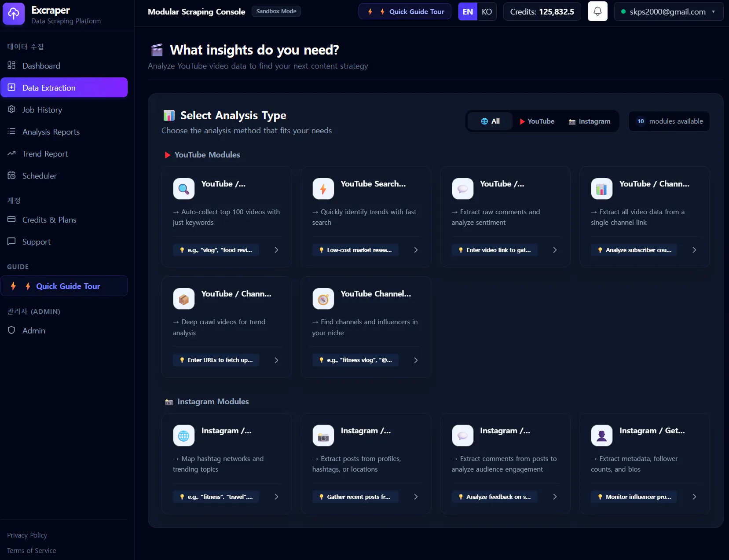This screenshot has width=729, height=560.
Task: Open Scheduler page
Action: click(x=64, y=176)
